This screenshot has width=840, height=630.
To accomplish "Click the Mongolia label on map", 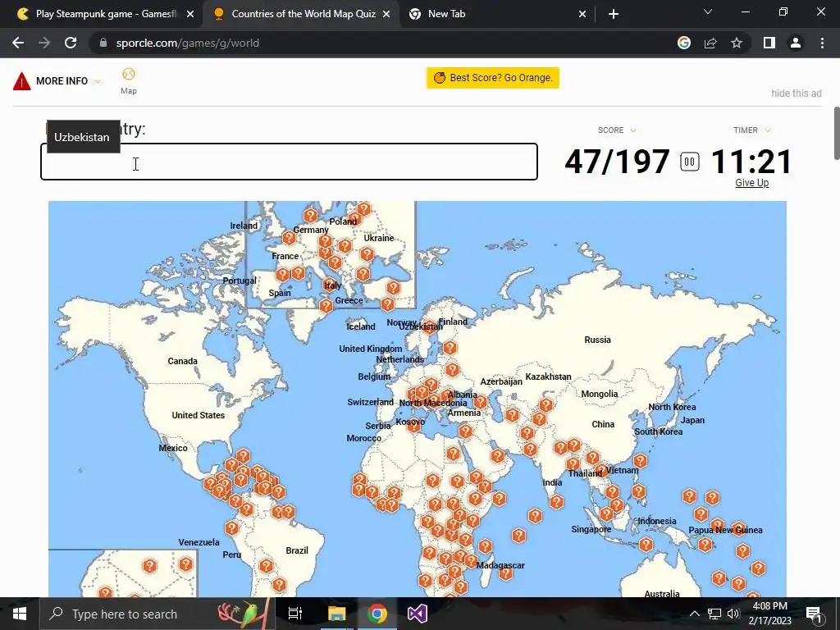I will point(600,394).
